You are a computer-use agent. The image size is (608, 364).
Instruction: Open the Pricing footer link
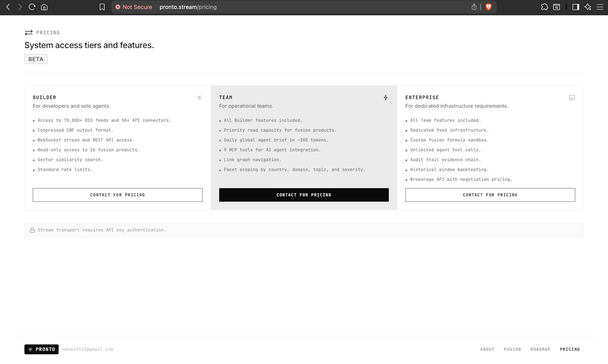(x=570, y=349)
